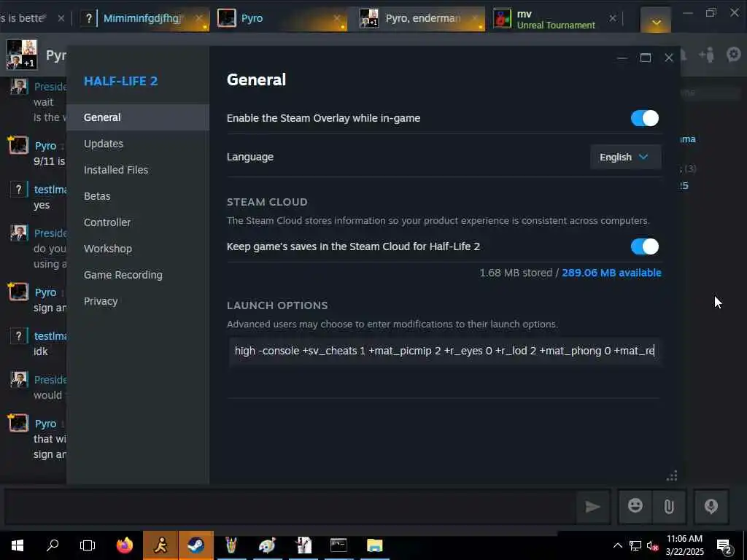
Task: Open the command prompt taskbar icon
Action: (338, 545)
